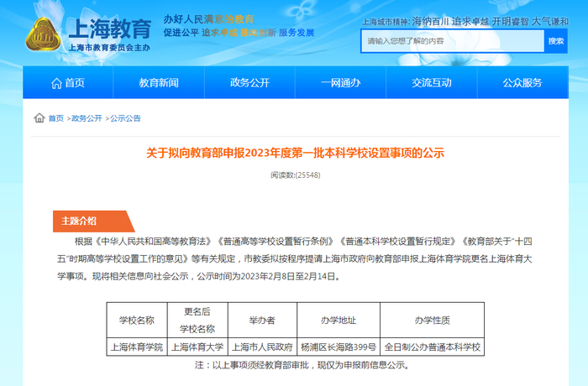The width and height of the screenshot is (588, 386).
Task: Click the table cell 杨浦区长海路399号
Action: [x=339, y=347]
